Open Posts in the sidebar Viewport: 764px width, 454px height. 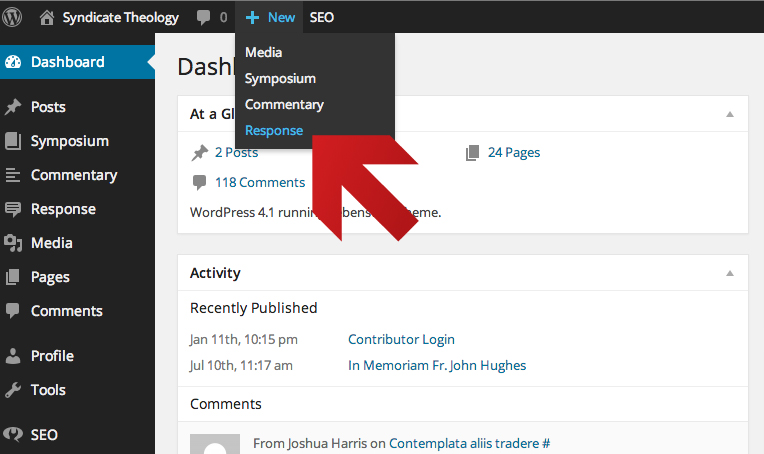tap(48, 107)
